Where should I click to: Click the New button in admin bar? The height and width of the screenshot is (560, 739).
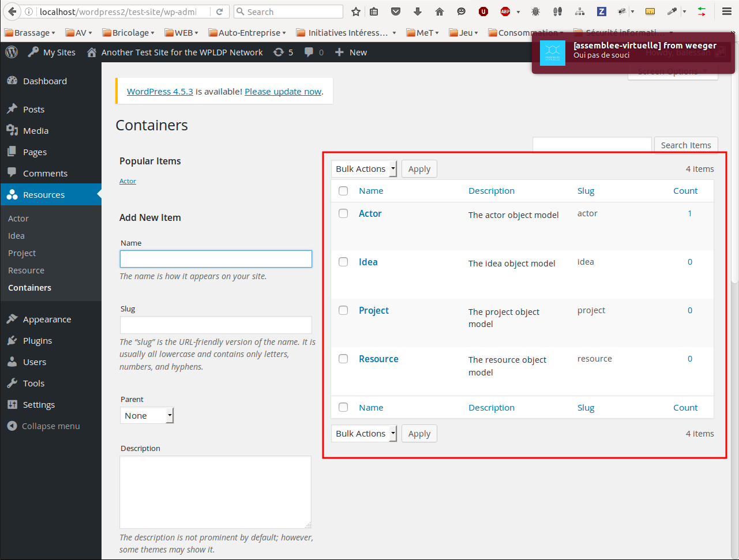(351, 52)
